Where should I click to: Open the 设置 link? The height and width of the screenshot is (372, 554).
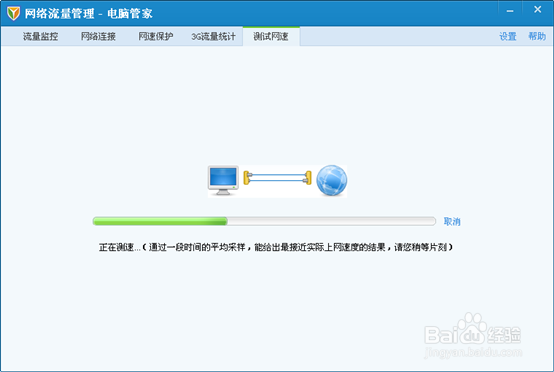pos(508,36)
